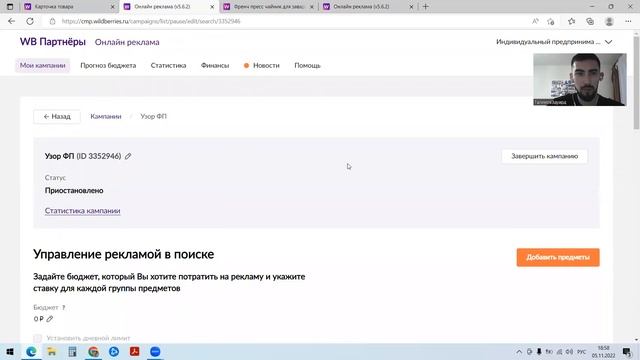The image size is (640, 360).
Task: Add this page to favorites star-plus icon
Action: click(551, 21)
